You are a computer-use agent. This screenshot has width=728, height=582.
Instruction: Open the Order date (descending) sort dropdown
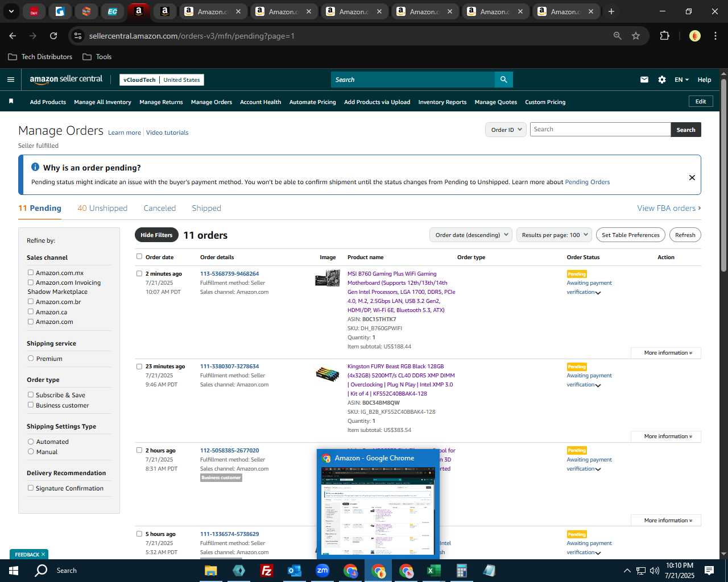click(x=471, y=235)
